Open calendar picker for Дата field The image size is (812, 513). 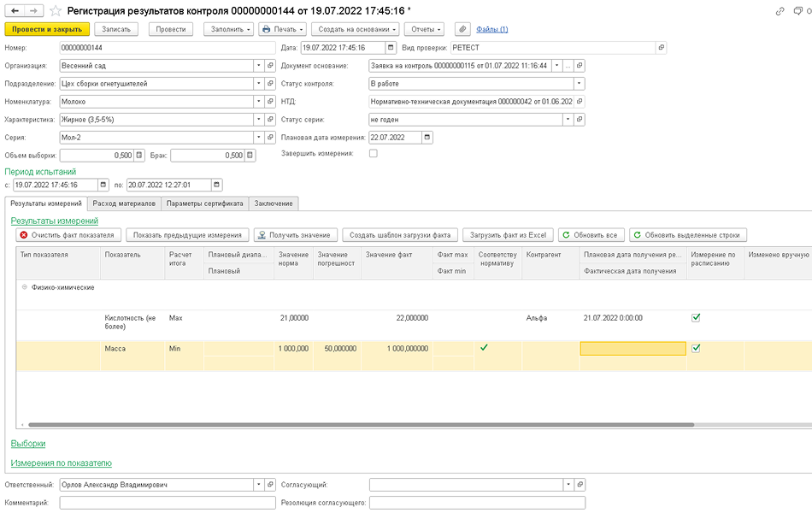pyautogui.click(x=391, y=48)
